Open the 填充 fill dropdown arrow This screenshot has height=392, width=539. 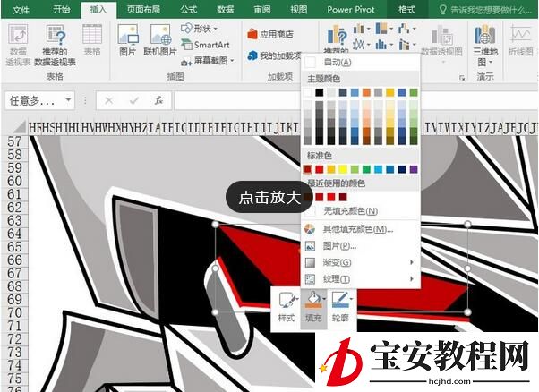(x=323, y=299)
